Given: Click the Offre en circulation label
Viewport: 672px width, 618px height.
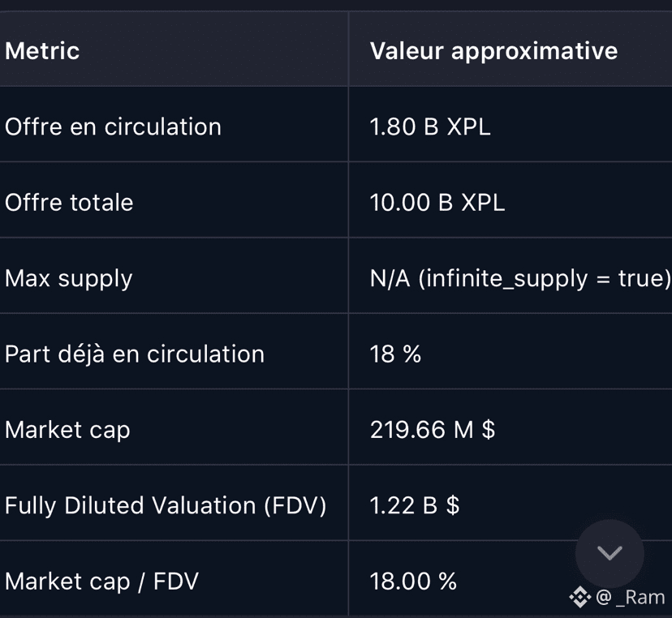Looking at the screenshot, I should pyautogui.click(x=113, y=127).
